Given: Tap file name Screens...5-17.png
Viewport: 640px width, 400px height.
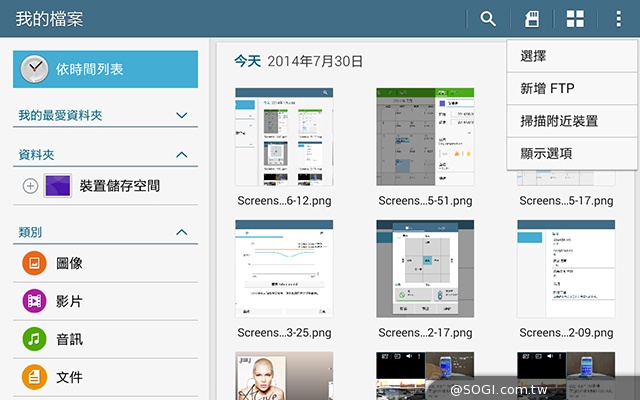Looking at the screenshot, I should coord(566,201).
